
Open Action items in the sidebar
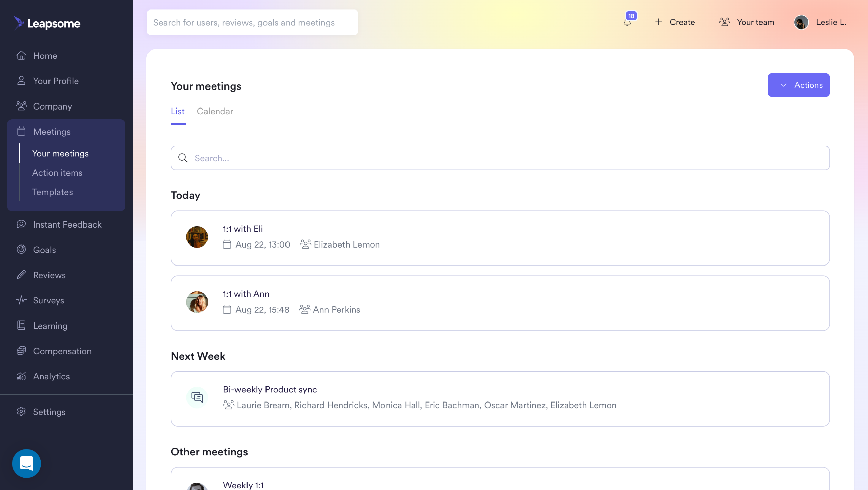tap(57, 173)
